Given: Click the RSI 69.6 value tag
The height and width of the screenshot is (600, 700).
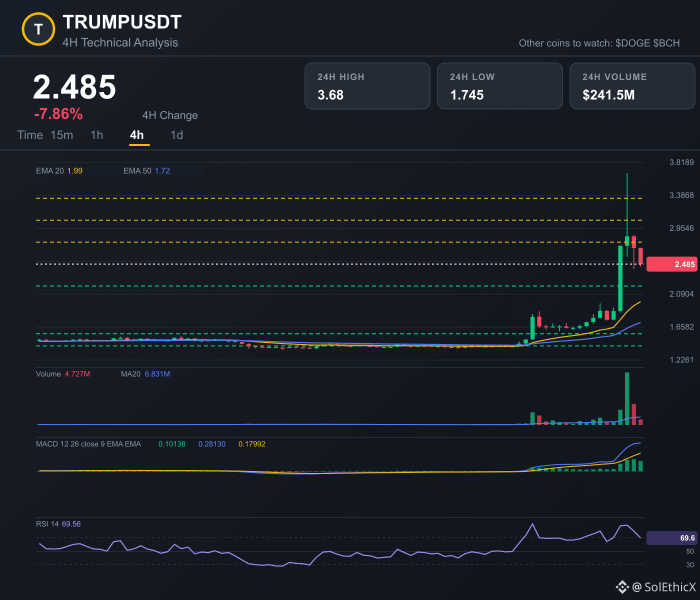Looking at the screenshot, I should 671,538.
